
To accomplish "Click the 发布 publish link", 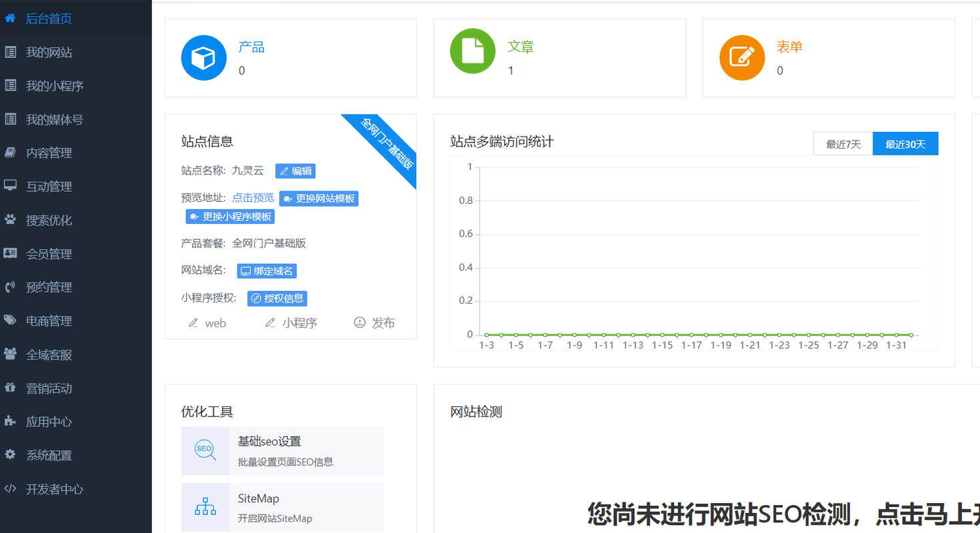I will (374, 323).
